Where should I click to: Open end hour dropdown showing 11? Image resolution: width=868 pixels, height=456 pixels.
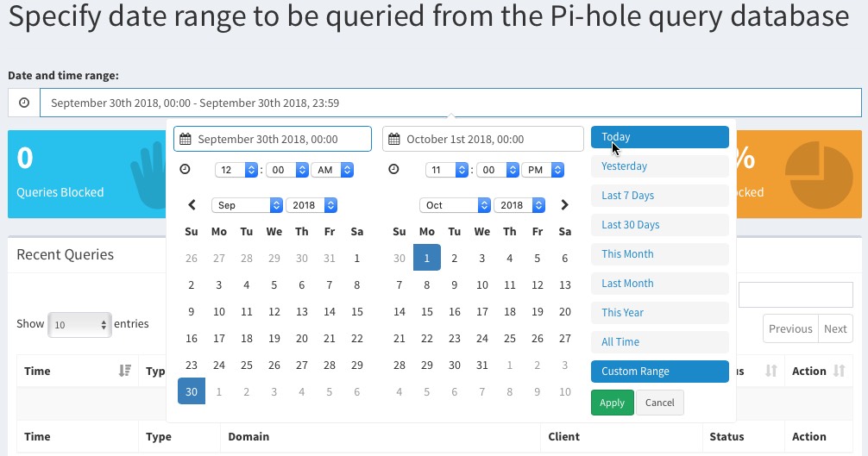(447, 170)
